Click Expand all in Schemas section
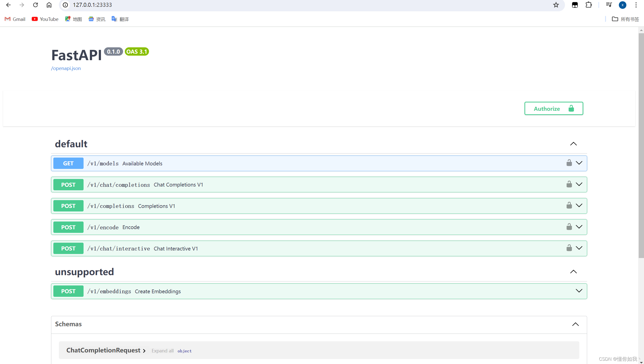This screenshot has width=644, height=364. click(x=162, y=350)
